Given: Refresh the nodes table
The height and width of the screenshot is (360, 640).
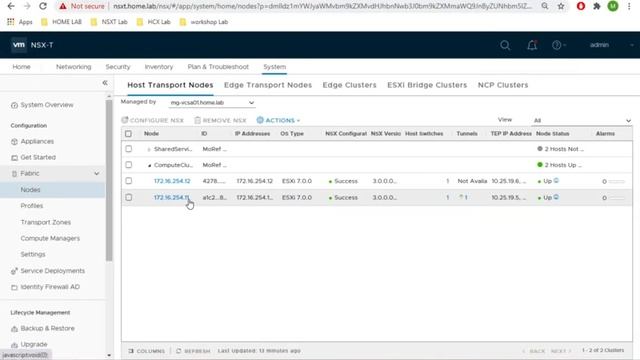Looking at the screenshot, I should coord(193,351).
